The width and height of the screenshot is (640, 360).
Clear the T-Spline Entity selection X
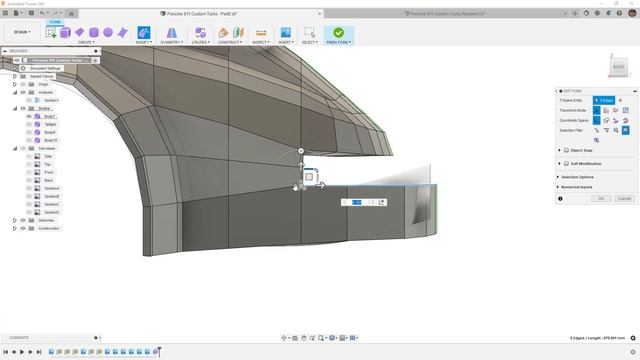coord(620,100)
